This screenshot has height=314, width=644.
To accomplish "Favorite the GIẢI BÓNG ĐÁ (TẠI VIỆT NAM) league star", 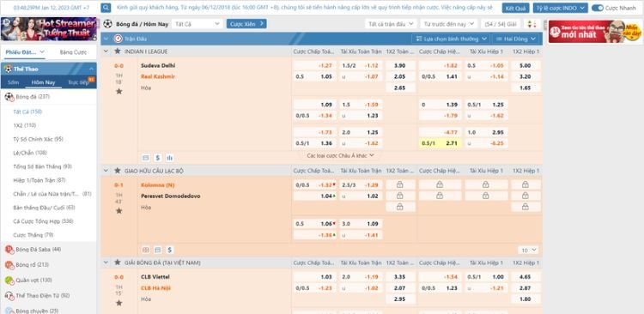I will tap(118, 263).
